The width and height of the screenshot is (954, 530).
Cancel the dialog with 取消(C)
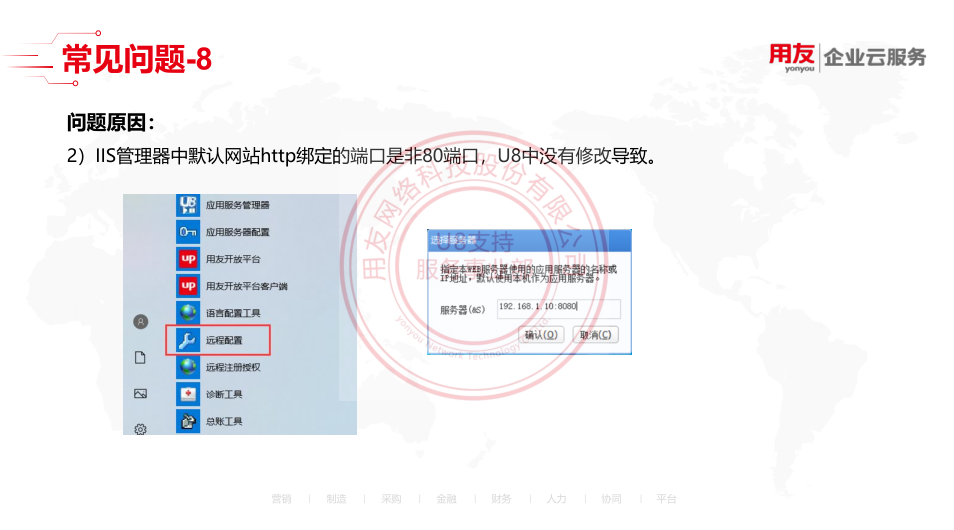pyautogui.click(x=596, y=335)
